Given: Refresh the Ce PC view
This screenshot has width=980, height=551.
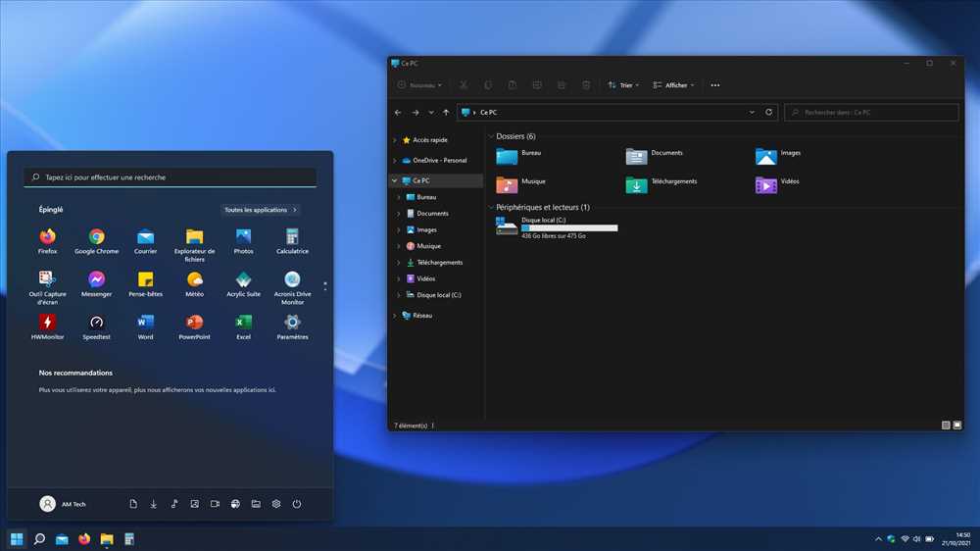Looking at the screenshot, I should [x=768, y=113].
